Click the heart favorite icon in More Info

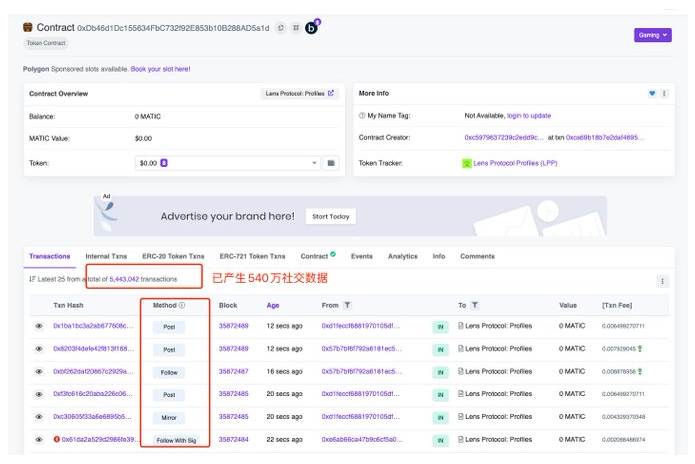pyautogui.click(x=652, y=94)
